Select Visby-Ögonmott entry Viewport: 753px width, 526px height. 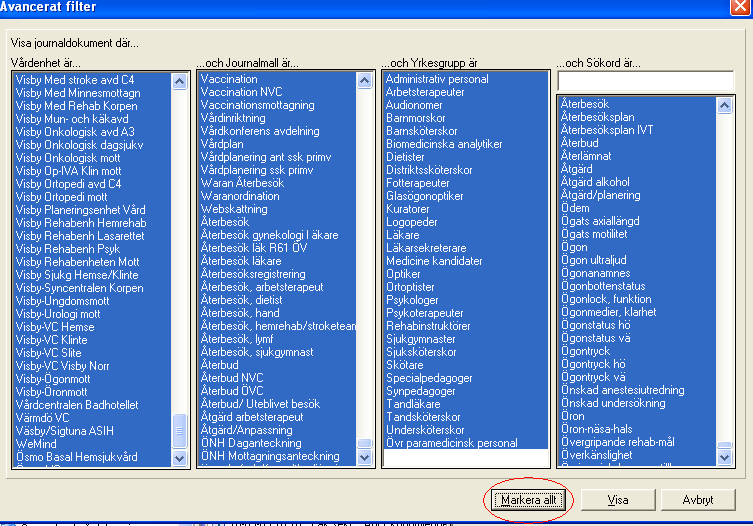tap(53, 379)
